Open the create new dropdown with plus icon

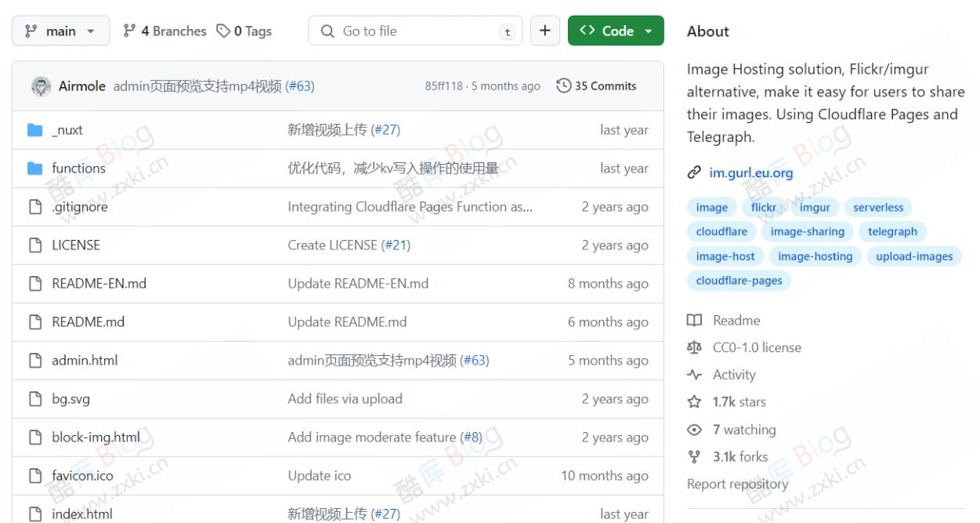point(544,30)
